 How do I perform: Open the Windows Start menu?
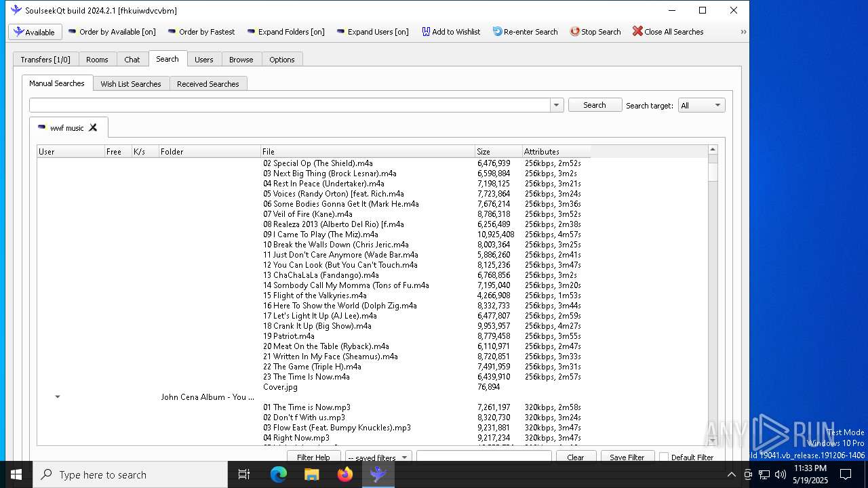coord(16,474)
